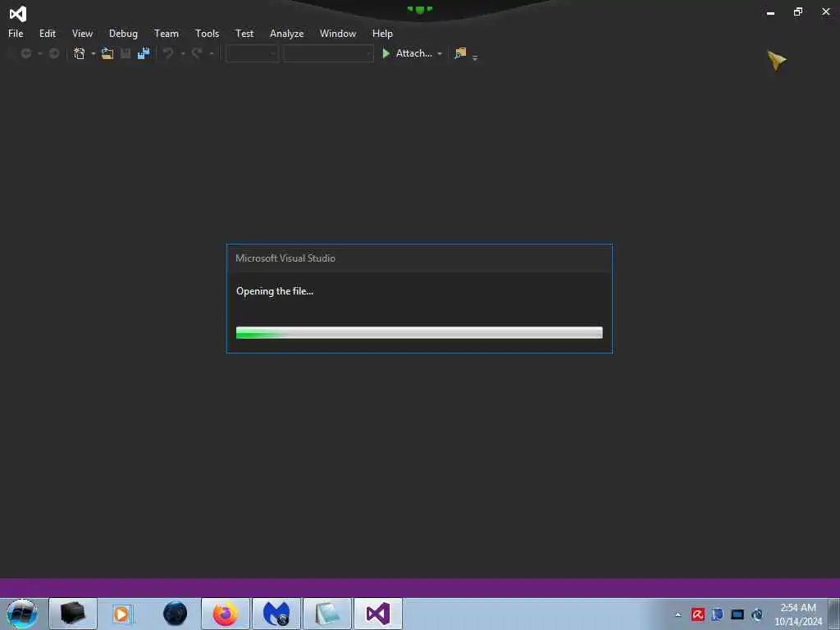
Task: Switch to Visual Studio taskbar button
Action: (378, 614)
